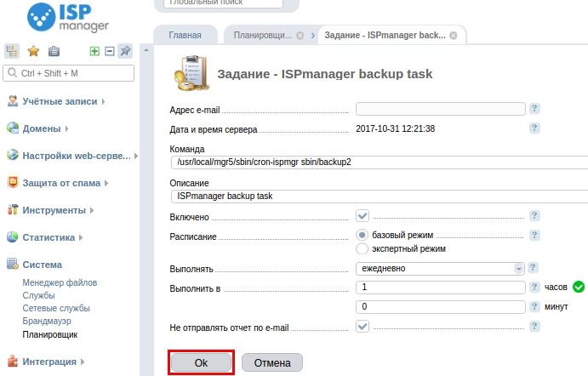Viewport: 588px width, 376px height.
Task: Expand the Инструменты menu section
Action: coord(92,211)
